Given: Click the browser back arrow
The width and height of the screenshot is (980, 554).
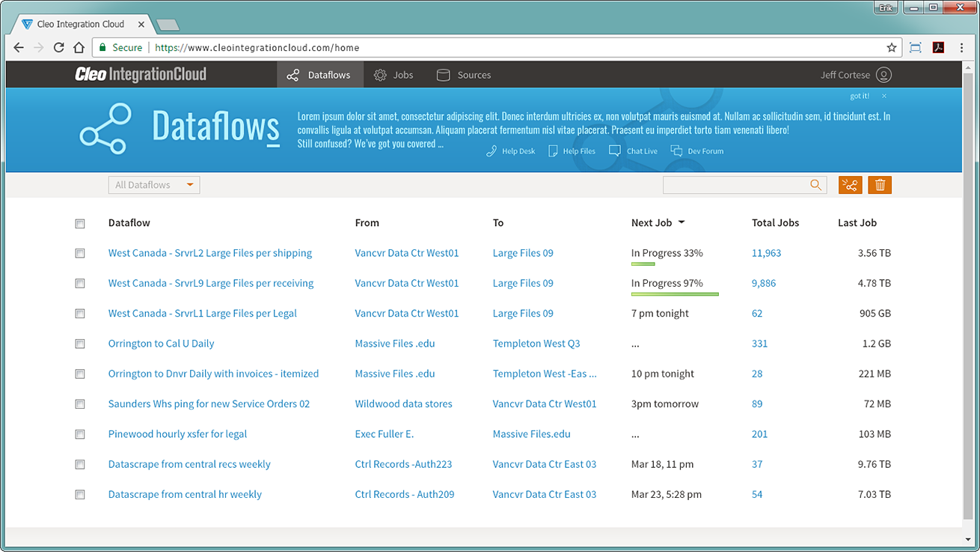Looking at the screenshot, I should [19, 47].
